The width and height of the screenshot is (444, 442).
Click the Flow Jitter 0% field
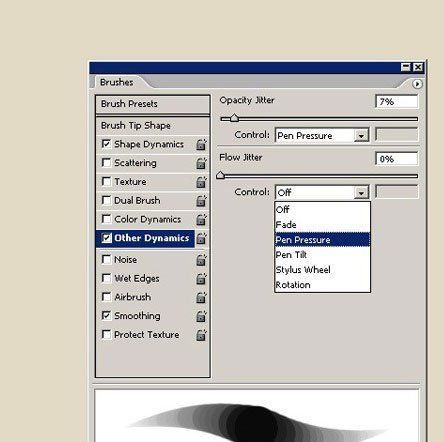point(397,159)
